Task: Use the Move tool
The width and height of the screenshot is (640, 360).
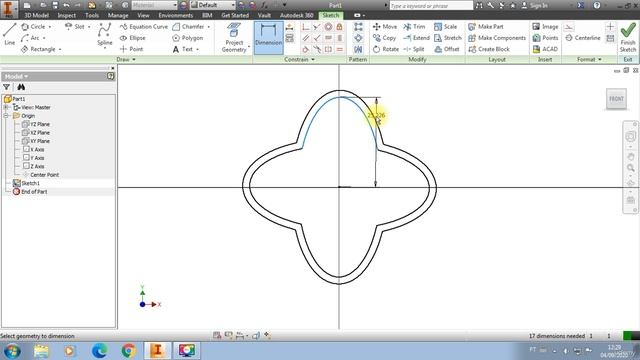Action: click(x=384, y=27)
